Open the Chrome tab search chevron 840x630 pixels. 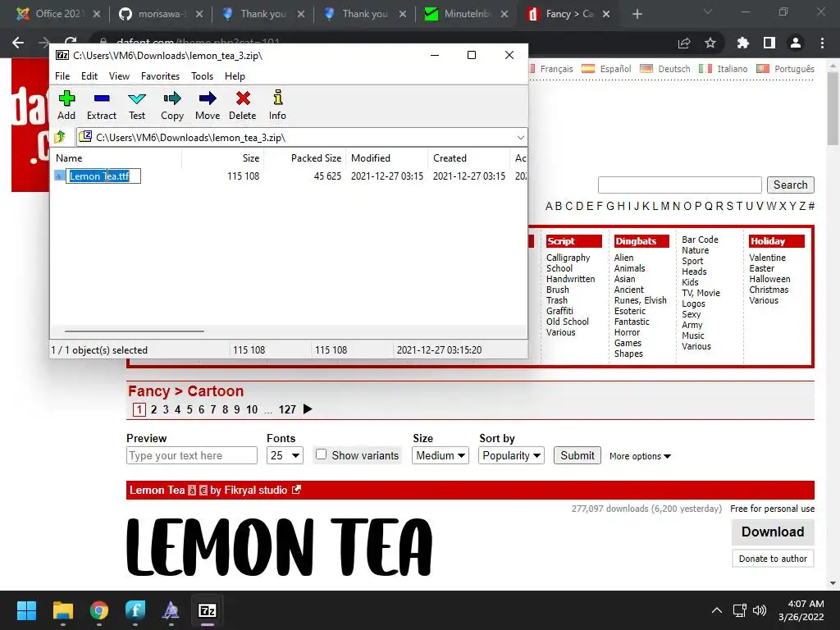click(708, 11)
